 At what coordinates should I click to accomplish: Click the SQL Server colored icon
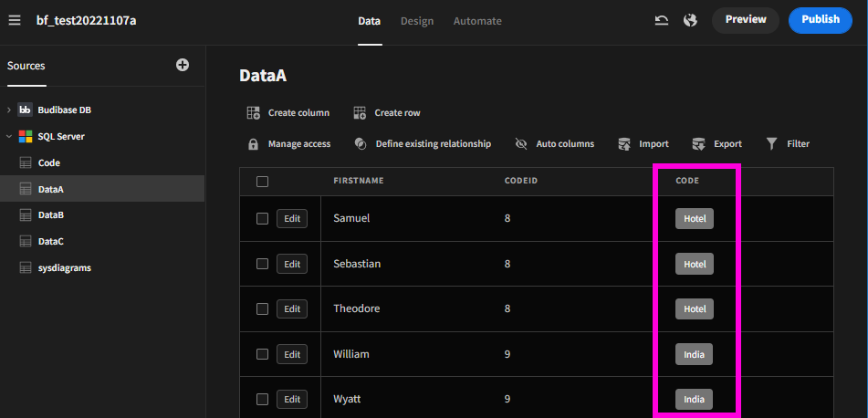pos(26,136)
